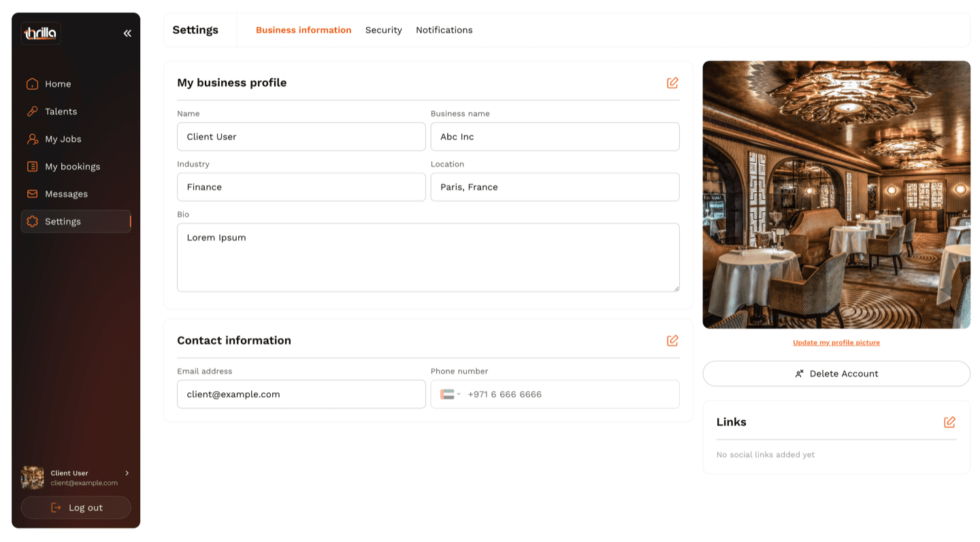Edit the Links section

coord(950,422)
